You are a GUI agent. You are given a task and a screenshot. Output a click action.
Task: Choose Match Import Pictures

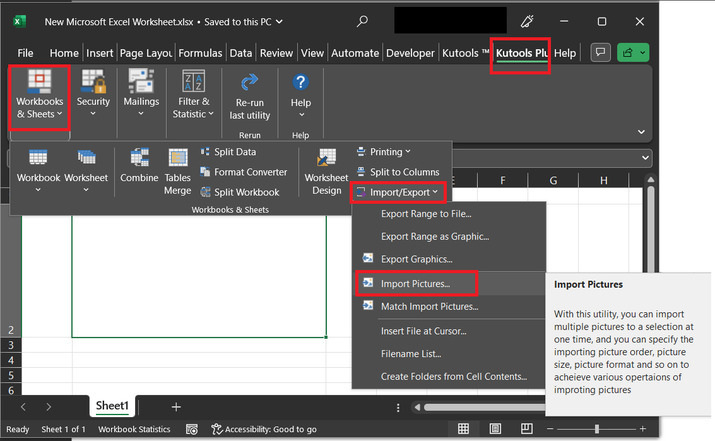pos(449,306)
